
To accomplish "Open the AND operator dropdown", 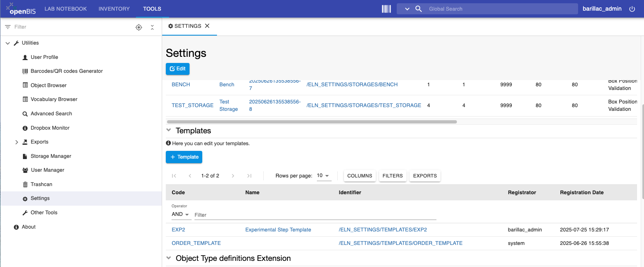I will (x=181, y=214).
